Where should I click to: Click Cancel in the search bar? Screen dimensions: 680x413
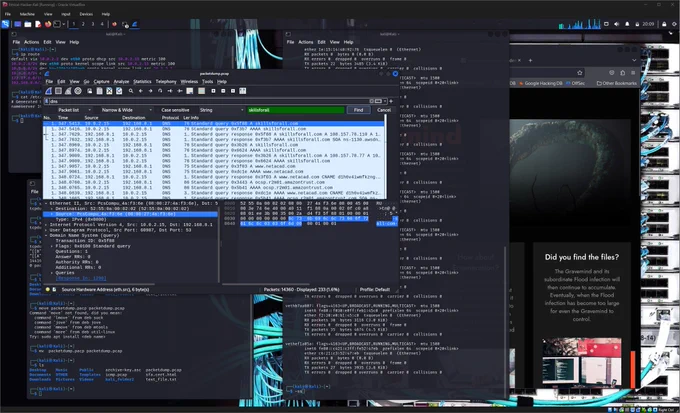tap(384, 110)
